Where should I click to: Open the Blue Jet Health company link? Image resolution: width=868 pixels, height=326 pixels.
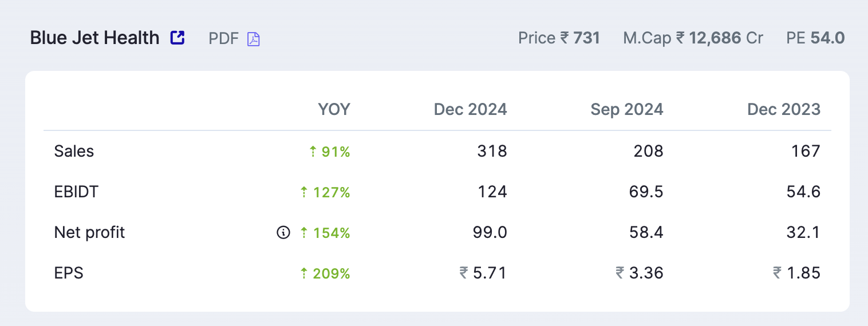click(94, 38)
